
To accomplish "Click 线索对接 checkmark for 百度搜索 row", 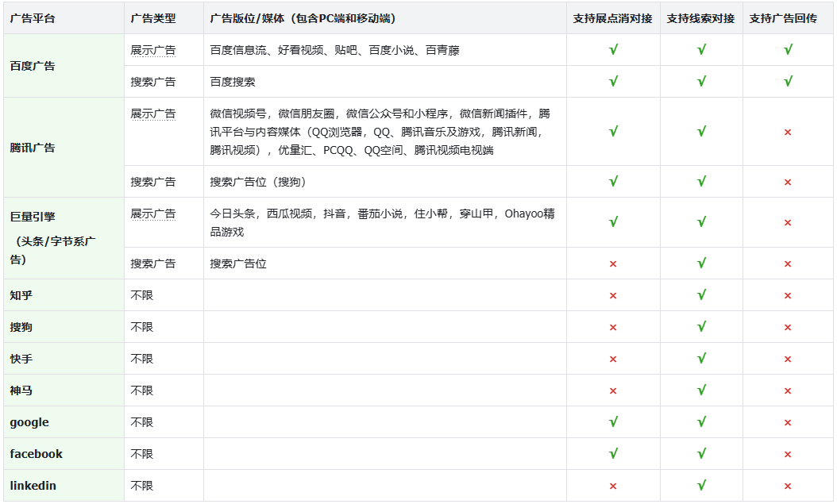I will pos(701,81).
